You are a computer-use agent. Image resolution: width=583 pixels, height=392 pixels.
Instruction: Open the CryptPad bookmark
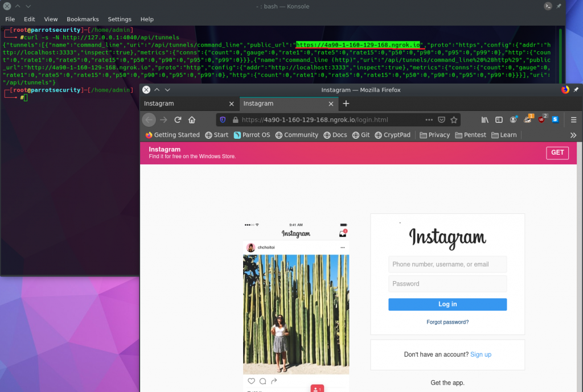tap(393, 135)
